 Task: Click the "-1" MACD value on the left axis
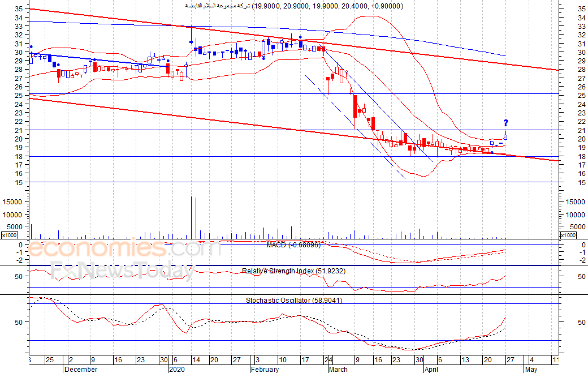[x=20, y=252]
